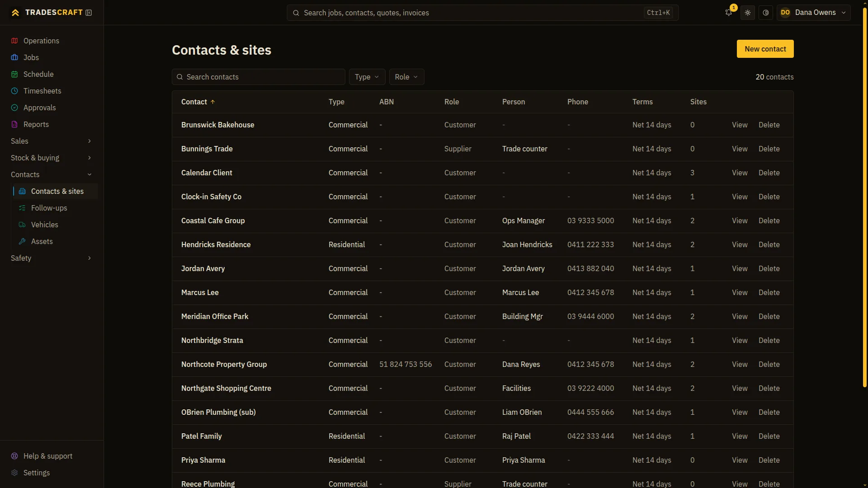Delete the Patel Family contact

click(x=769, y=436)
